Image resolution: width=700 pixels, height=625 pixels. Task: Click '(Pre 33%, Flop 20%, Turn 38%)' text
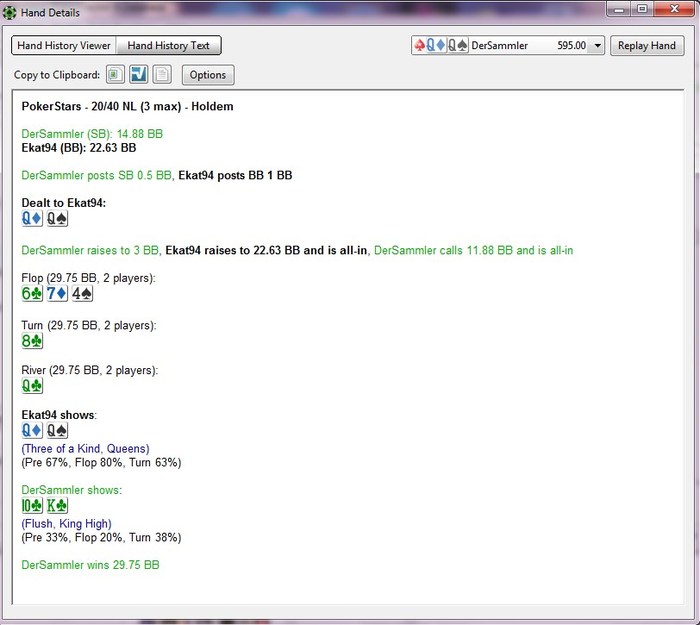(x=101, y=538)
